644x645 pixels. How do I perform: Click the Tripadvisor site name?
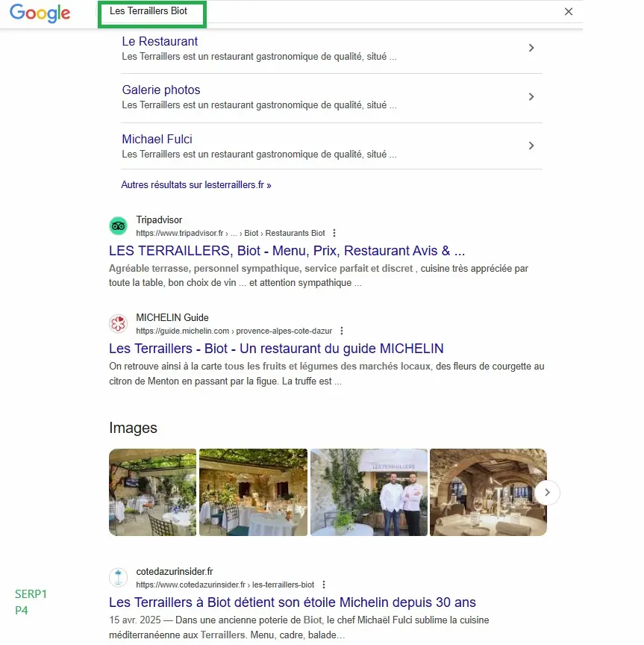click(159, 219)
